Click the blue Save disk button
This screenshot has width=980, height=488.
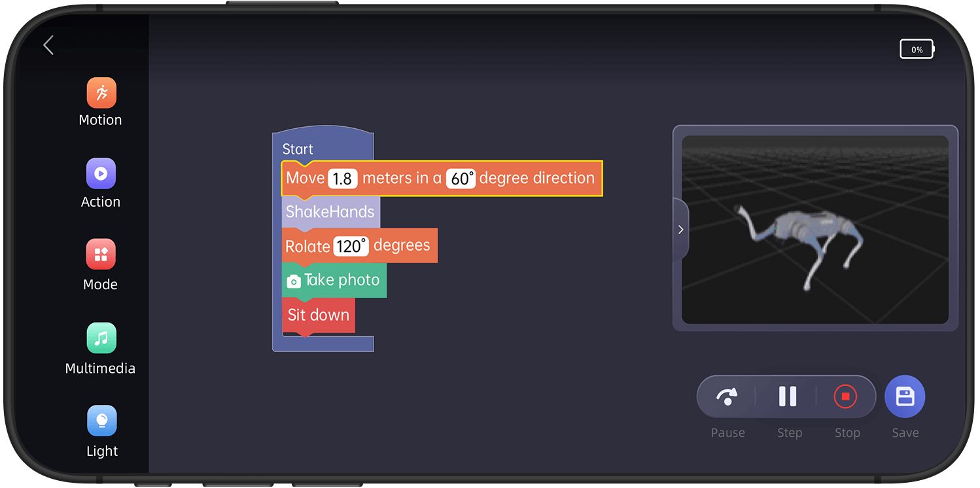904,396
